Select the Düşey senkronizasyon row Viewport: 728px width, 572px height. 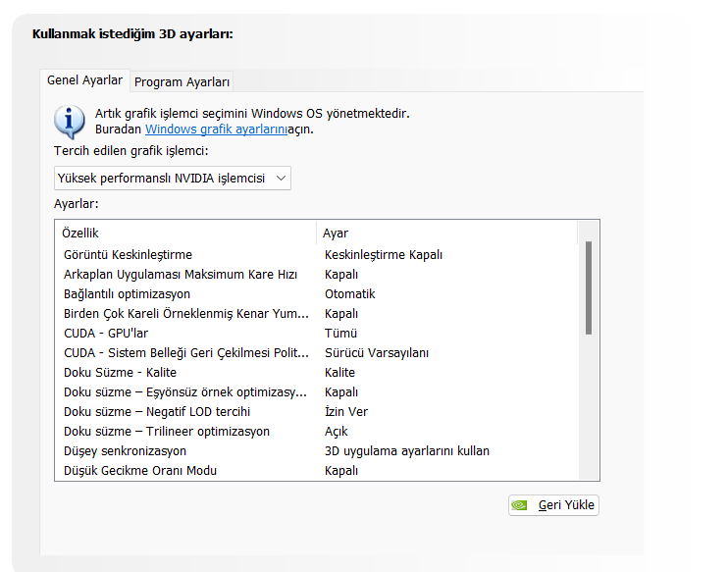click(x=318, y=450)
